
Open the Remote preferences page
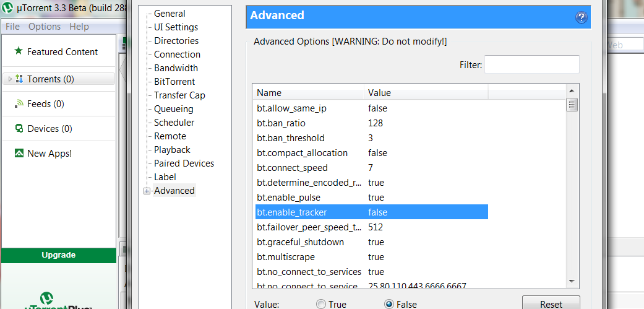(170, 136)
